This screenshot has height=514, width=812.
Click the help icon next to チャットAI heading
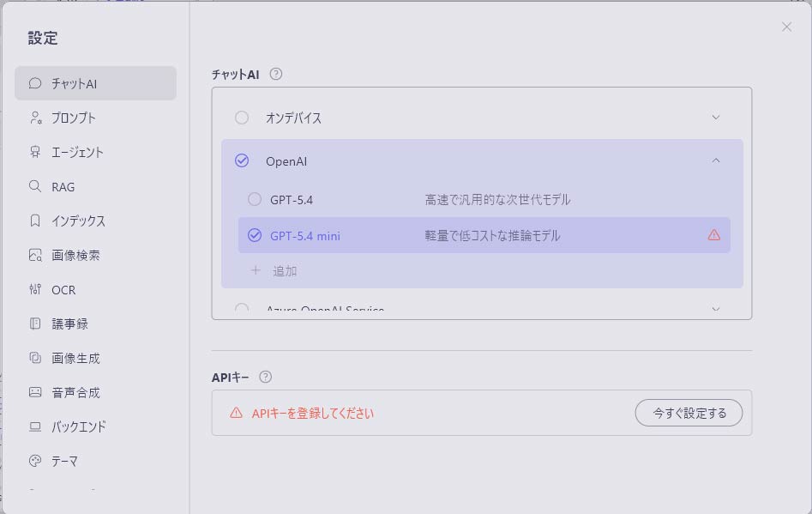pyautogui.click(x=276, y=74)
